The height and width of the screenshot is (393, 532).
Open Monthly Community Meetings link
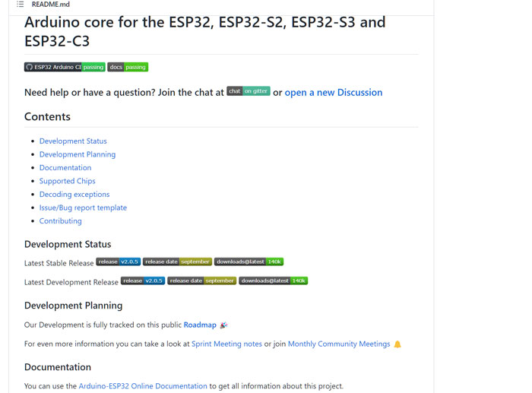click(339, 344)
